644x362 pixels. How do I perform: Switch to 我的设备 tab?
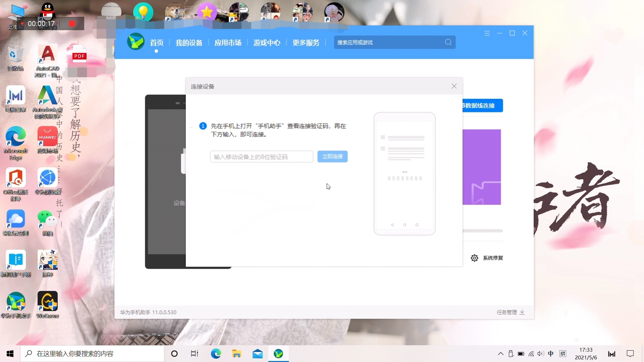(189, 43)
